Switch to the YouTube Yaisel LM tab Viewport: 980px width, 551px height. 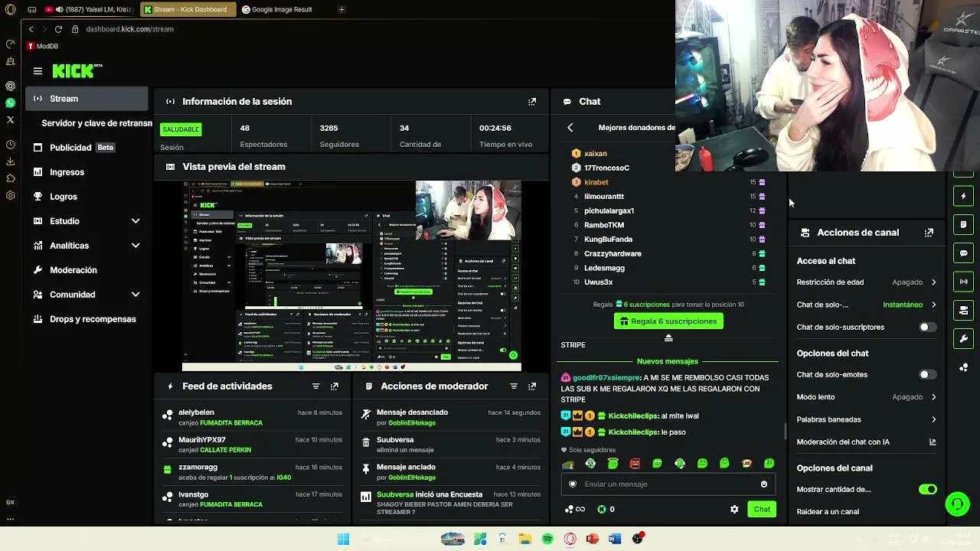[x=88, y=10]
